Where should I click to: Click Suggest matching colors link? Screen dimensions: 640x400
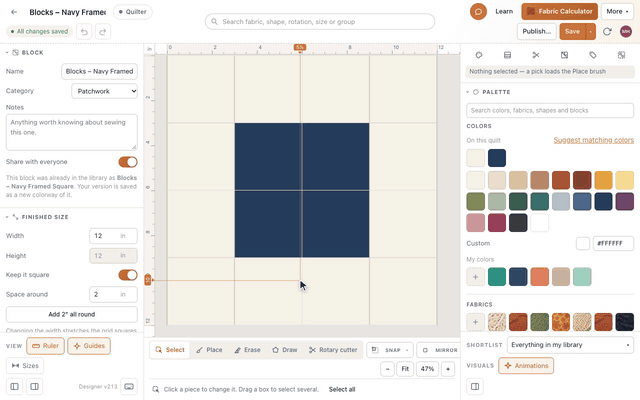[593, 140]
